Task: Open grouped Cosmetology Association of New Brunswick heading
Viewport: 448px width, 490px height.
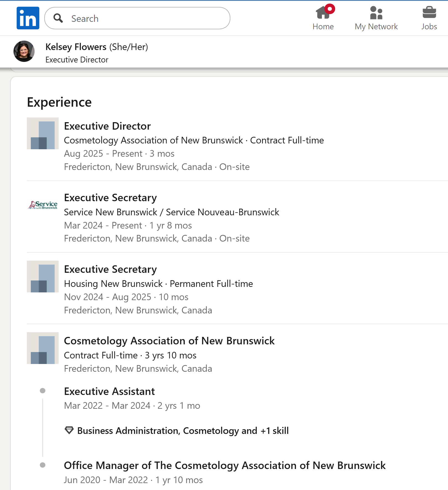Action: click(169, 341)
